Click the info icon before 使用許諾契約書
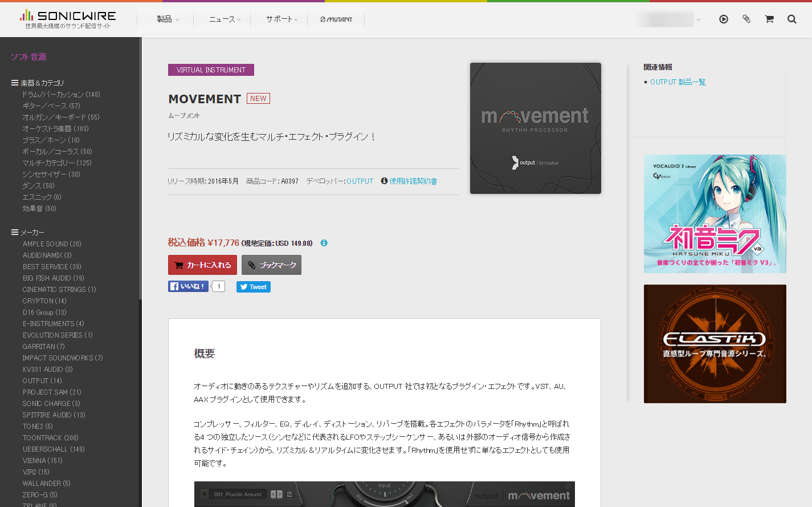This screenshot has height=507, width=812. tap(385, 181)
